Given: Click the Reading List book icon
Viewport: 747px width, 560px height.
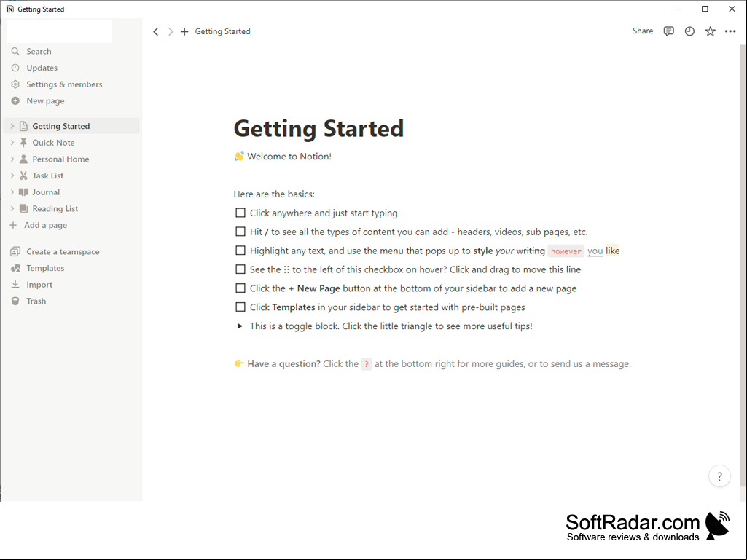Looking at the screenshot, I should point(23,208).
